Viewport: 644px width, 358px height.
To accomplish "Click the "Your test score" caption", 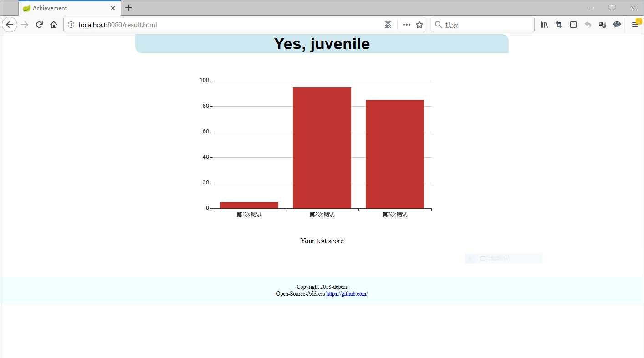I will coord(322,241).
